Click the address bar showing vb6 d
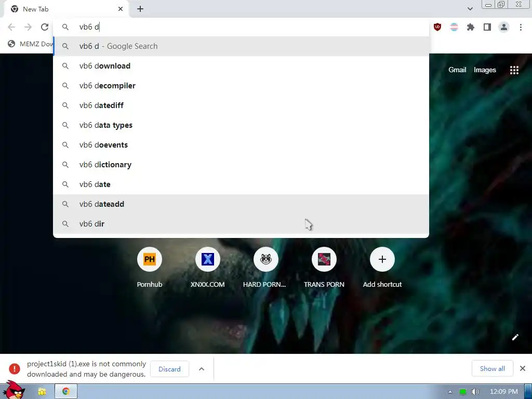Viewport: 532px width, 399px height. click(241, 27)
